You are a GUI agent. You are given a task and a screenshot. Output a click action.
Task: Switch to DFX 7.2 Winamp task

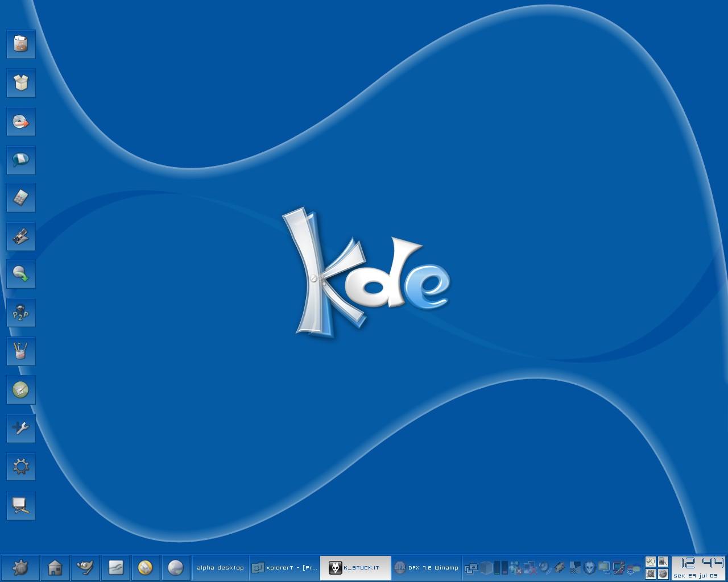click(x=427, y=568)
